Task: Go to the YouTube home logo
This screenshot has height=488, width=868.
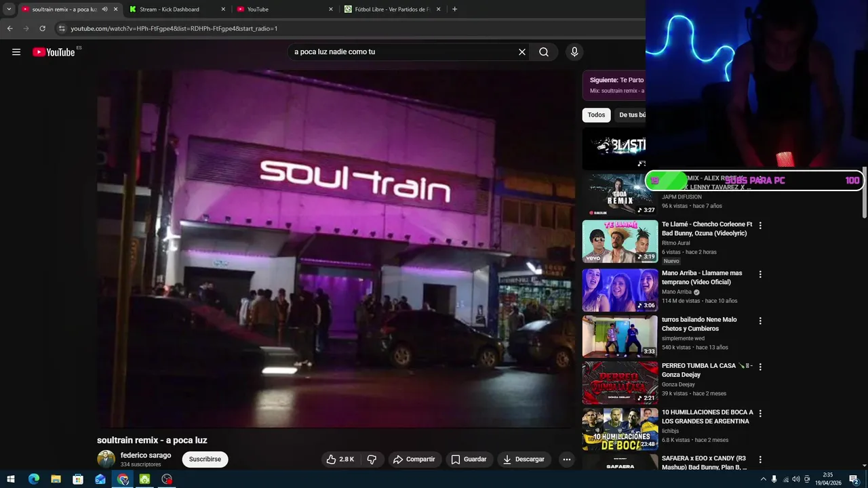Action: click(x=54, y=52)
